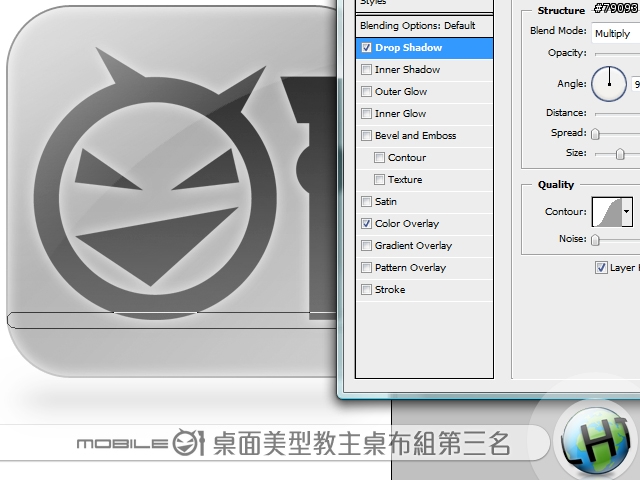
Task: Click the Angle dial control
Action: point(609,84)
